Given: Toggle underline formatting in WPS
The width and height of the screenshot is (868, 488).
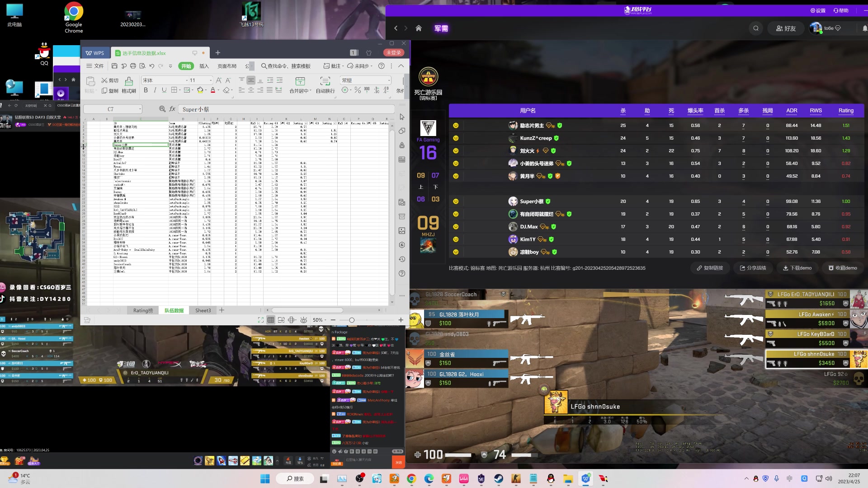Looking at the screenshot, I should click(x=164, y=90).
